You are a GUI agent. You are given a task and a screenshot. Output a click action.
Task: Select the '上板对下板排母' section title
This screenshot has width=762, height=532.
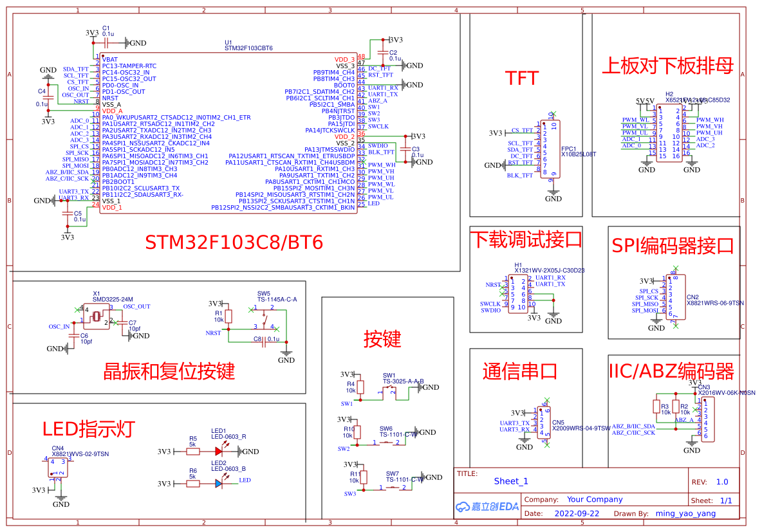[668, 65]
